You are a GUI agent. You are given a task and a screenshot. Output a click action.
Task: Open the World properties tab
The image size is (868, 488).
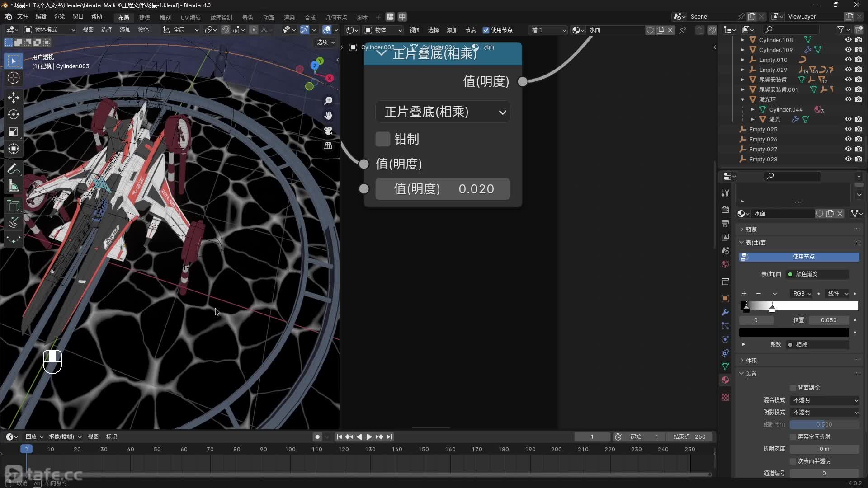pyautogui.click(x=725, y=264)
